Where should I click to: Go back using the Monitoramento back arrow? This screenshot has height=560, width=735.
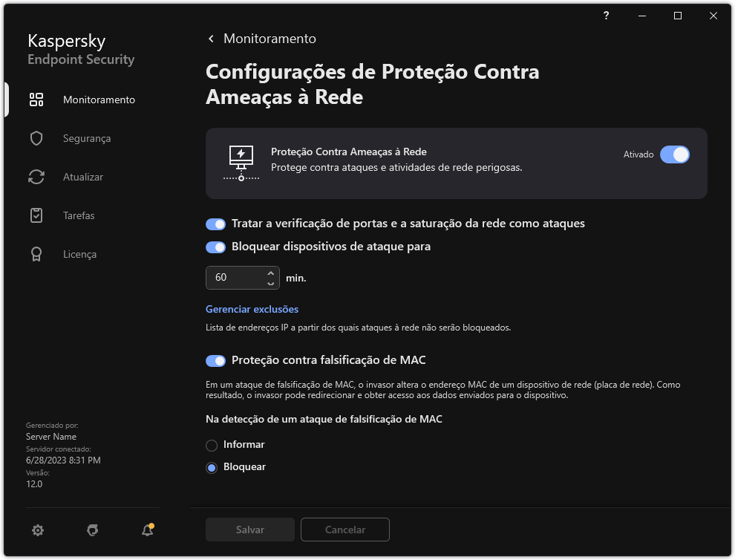click(211, 38)
